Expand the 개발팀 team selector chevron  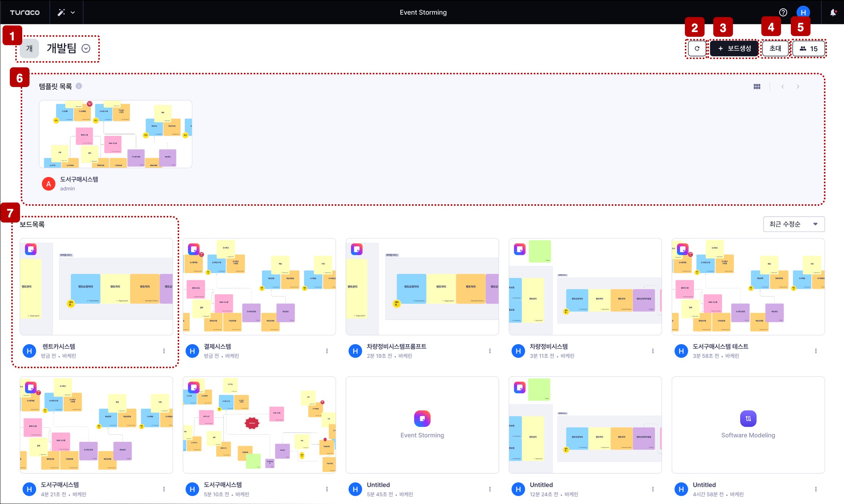click(x=86, y=48)
